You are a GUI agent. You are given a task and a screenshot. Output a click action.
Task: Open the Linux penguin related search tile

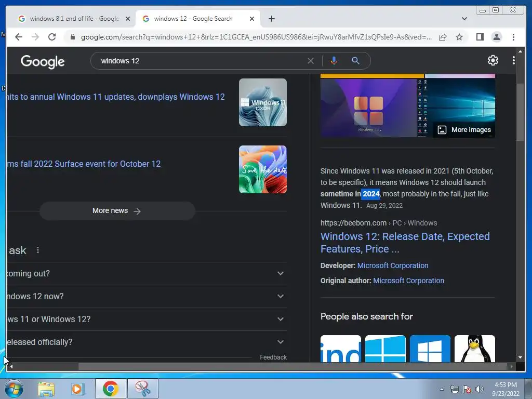[474, 349]
